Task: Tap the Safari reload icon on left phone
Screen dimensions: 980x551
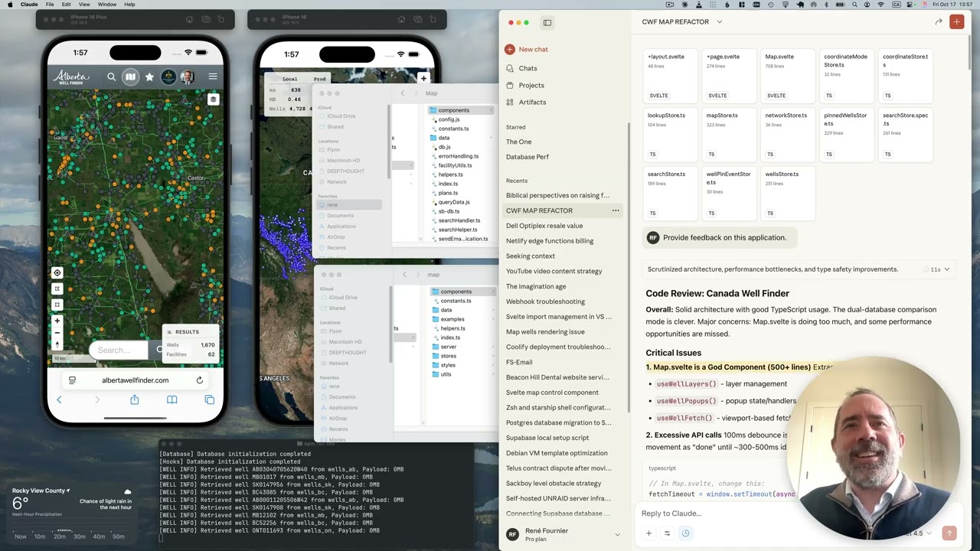Action: click(x=199, y=380)
